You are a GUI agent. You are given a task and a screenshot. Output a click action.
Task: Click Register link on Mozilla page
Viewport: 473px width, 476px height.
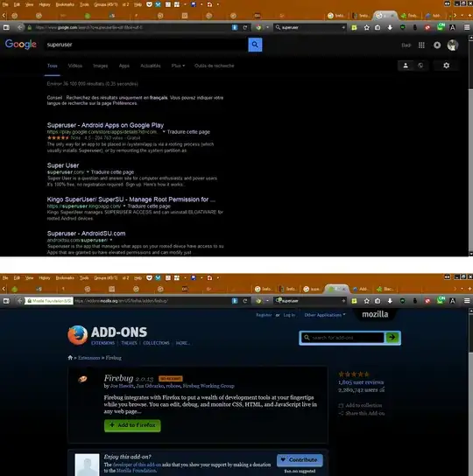(x=264, y=315)
